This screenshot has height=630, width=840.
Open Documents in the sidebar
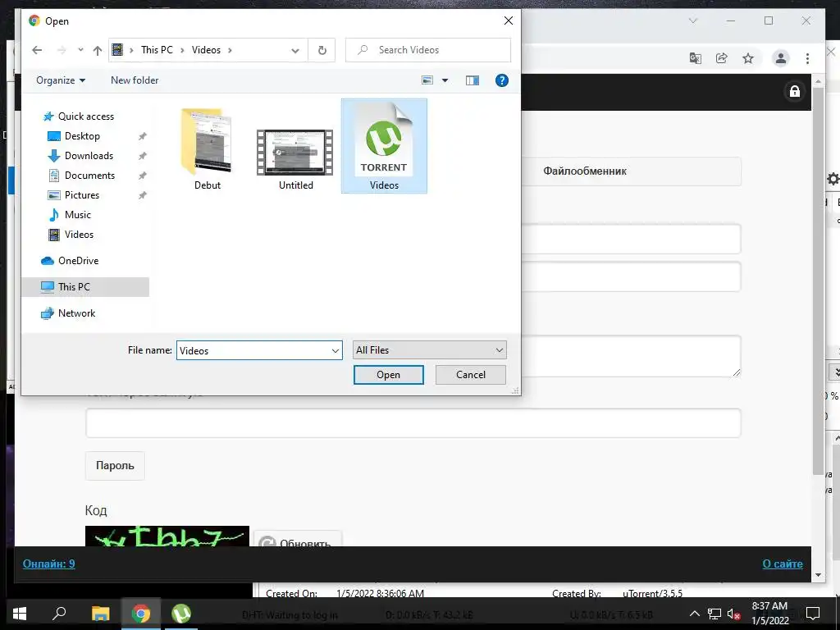pos(89,176)
